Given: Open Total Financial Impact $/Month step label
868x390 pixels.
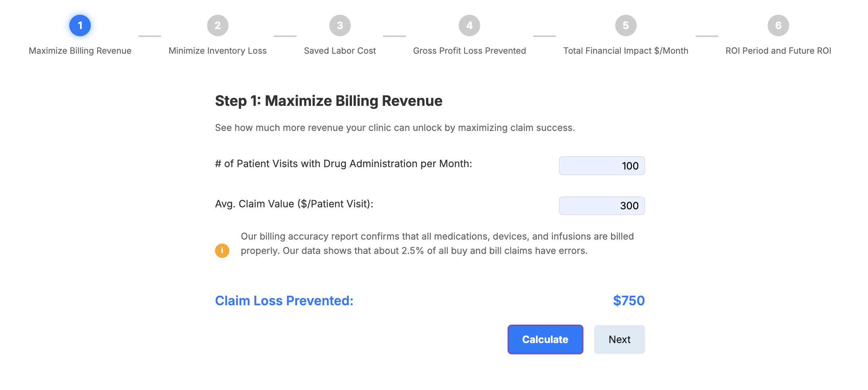Looking at the screenshot, I should 626,51.
